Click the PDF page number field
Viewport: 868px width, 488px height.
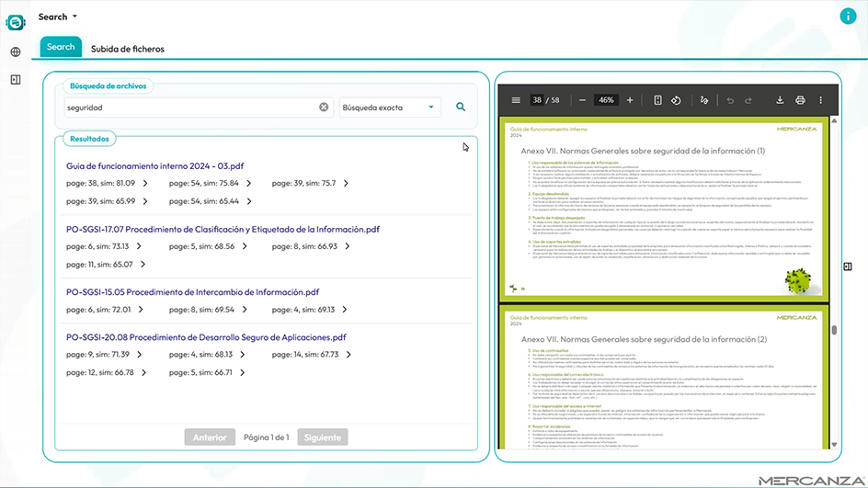point(538,100)
